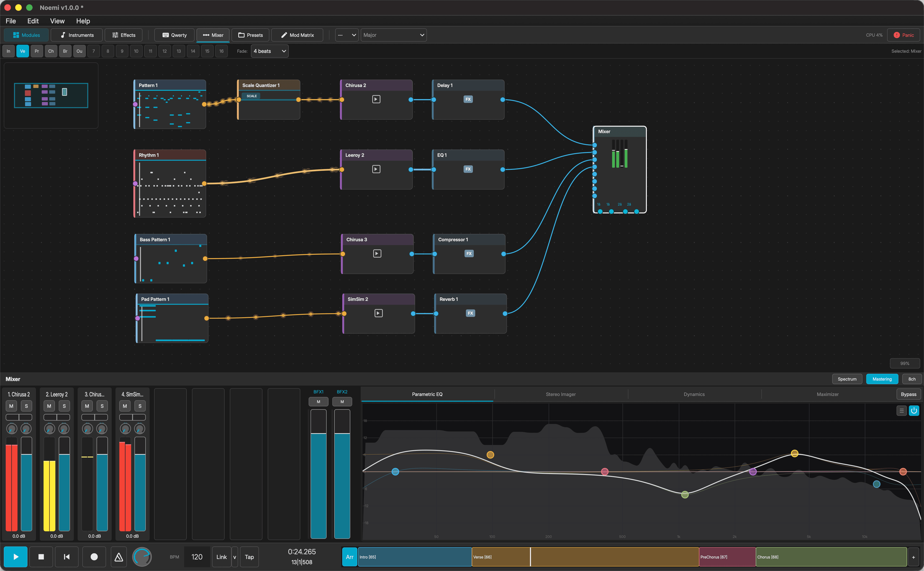Viewport: 924px width, 571px height.
Task: Open Chirusa 3 instrument play icon
Action: click(x=377, y=254)
